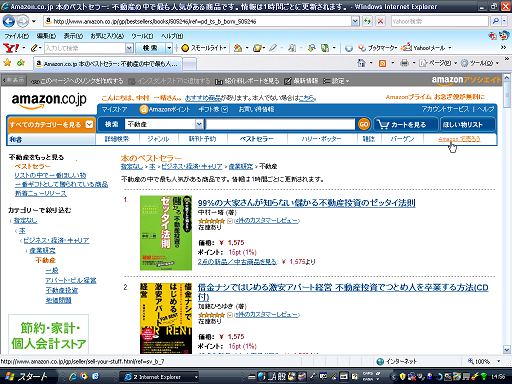This screenshot has height=384, width=512.
Task: Open the cart with カートを見る
Action: (x=405, y=125)
